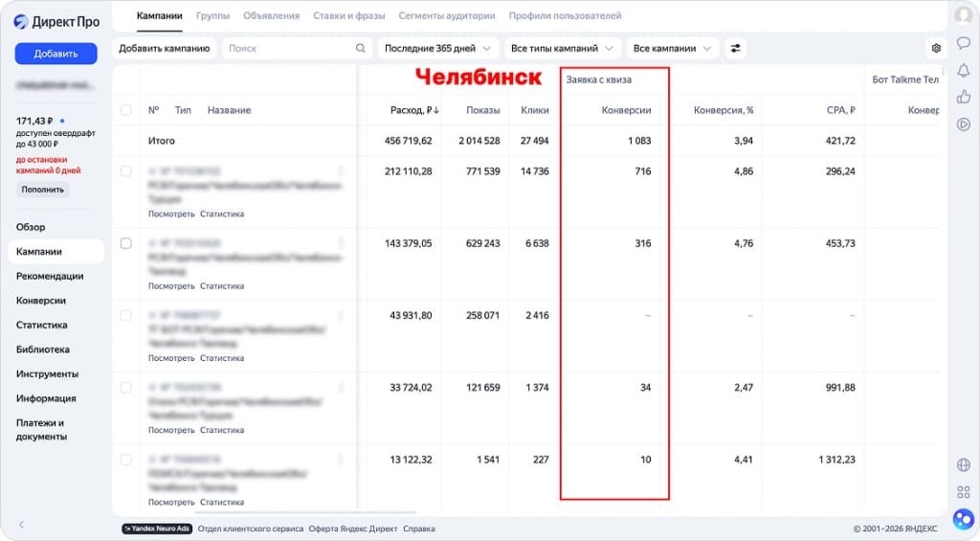
Task: Collapse the left sidebar with the arrow
Action: pyautogui.click(x=22, y=525)
